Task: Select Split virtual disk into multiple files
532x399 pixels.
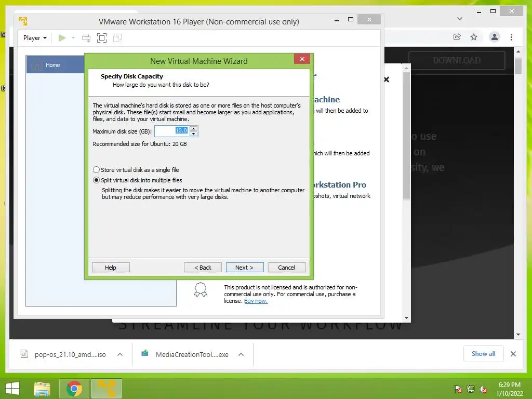Action: tap(138, 180)
